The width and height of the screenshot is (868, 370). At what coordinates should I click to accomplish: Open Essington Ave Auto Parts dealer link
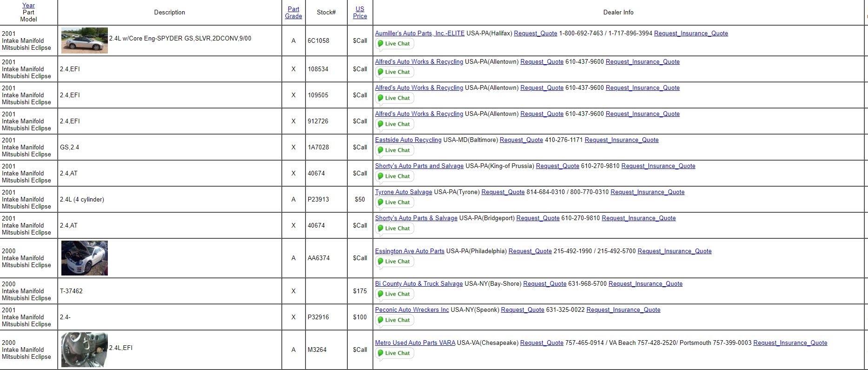coord(410,251)
